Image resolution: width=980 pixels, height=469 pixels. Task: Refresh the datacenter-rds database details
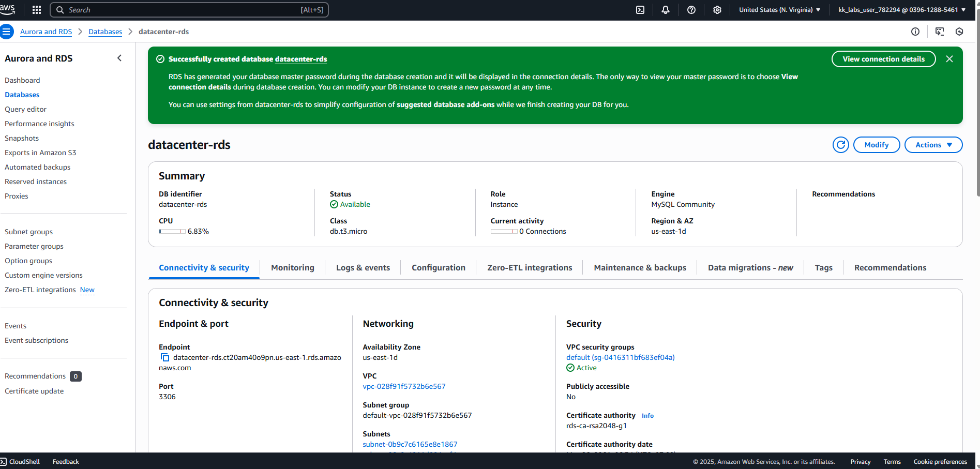pyautogui.click(x=841, y=145)
